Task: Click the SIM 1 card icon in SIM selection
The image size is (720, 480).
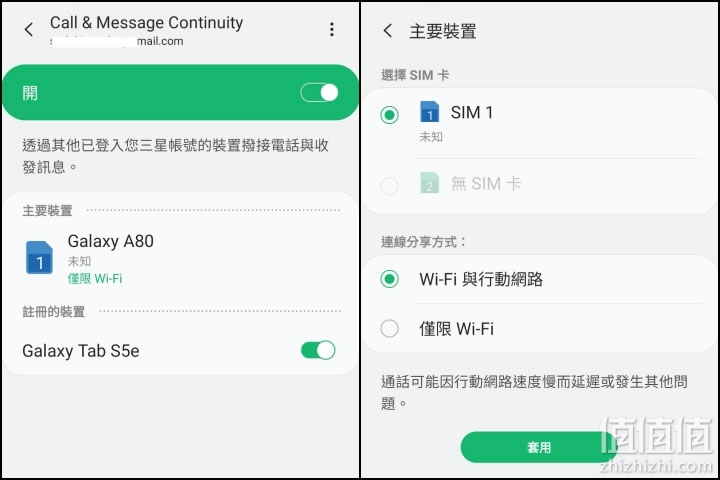Action: (429, 111)
